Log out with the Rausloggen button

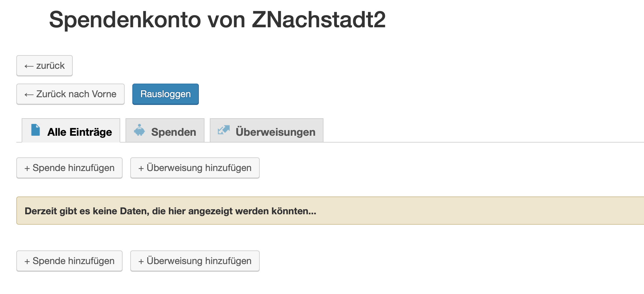[x=165, y=94]
